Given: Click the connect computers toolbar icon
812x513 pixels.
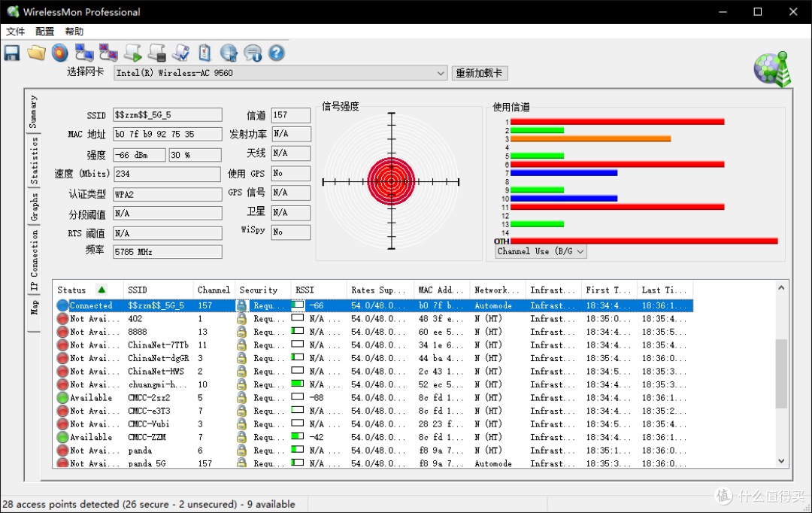Looking at the screenshot, I should point(84,53).
